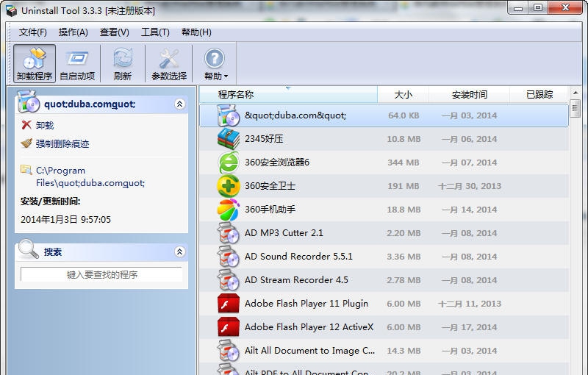This screenshot has height=375, width=588.
Task: Click the magnifier icon in search panel
Action: click(29, 249)
